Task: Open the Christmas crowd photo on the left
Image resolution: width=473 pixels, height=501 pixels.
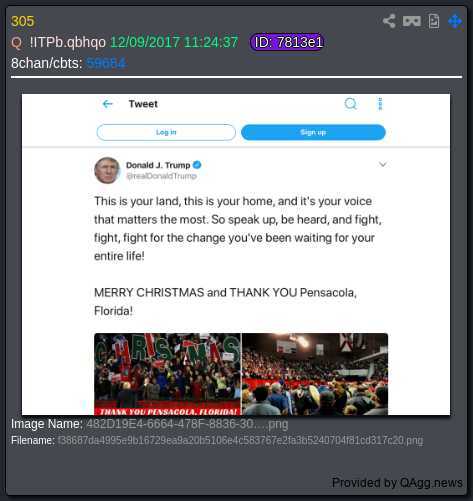Action: click(167, 374)
